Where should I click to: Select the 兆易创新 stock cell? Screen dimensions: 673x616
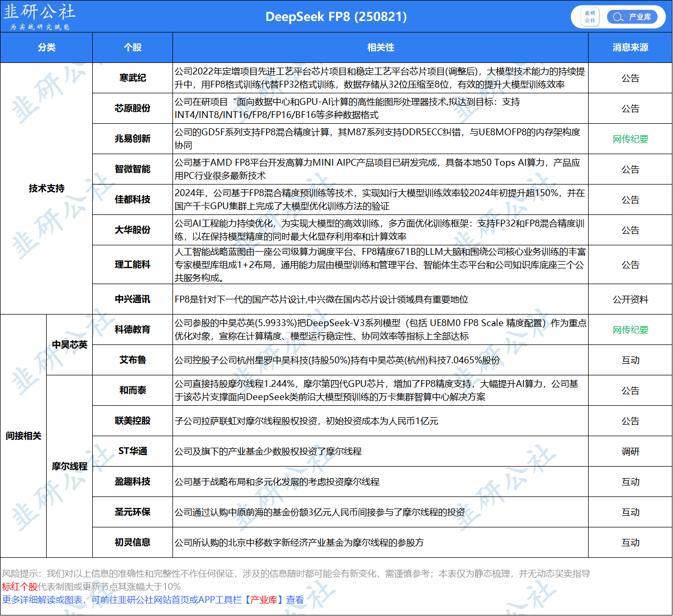(x=133, y=139)
